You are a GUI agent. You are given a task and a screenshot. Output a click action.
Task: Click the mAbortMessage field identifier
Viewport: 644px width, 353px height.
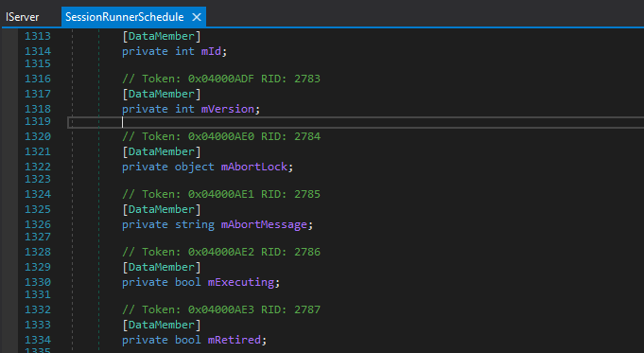point(264,224)
